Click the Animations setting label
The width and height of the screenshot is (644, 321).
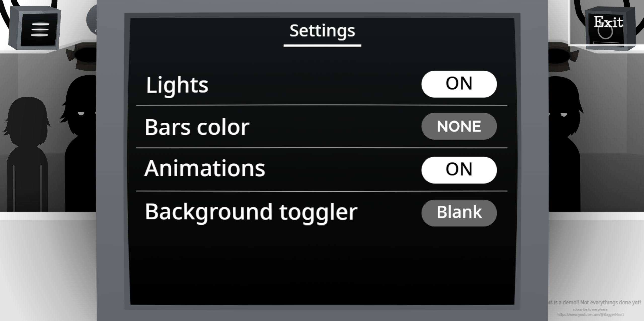pyautogui.click(x=205, y=168)
